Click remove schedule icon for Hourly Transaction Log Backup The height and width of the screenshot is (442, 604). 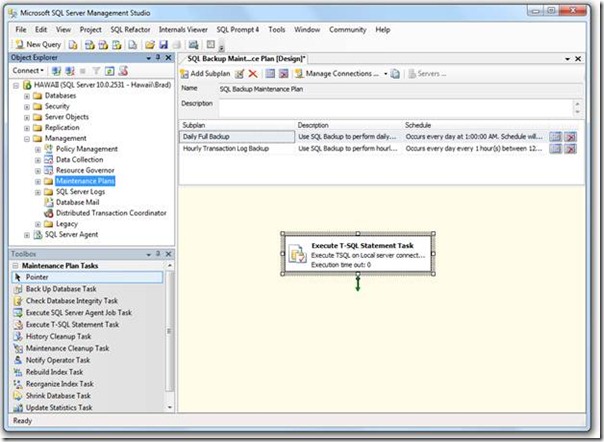click(x=571, y=149)
